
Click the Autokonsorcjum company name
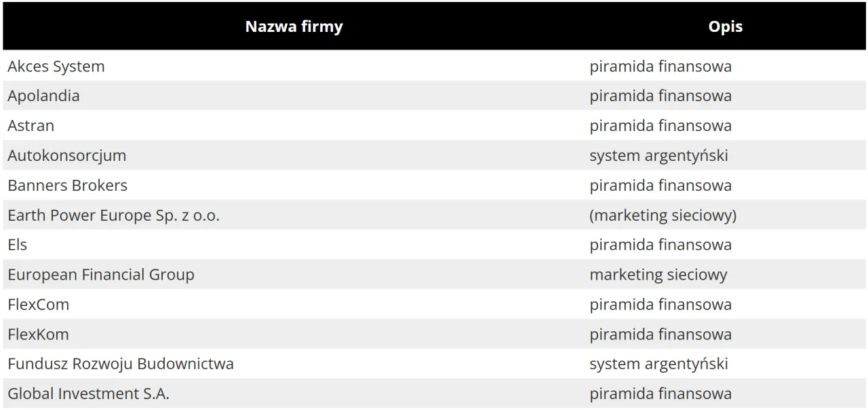point(67,155)
